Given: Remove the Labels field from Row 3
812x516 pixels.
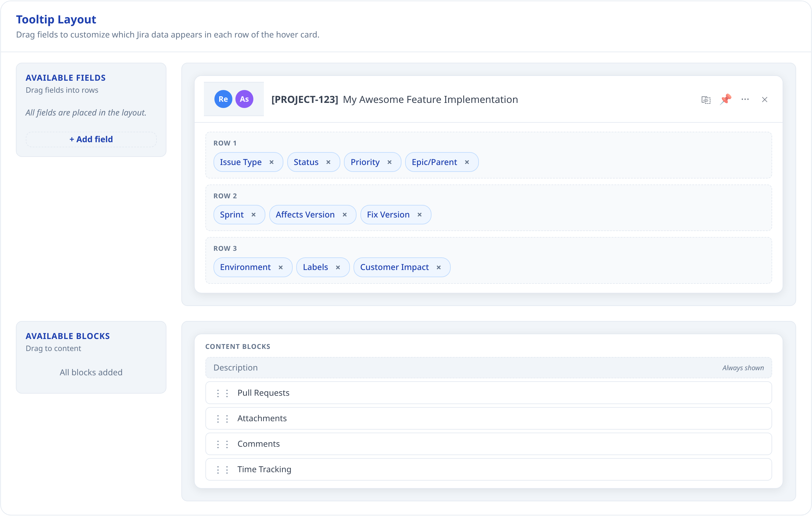Looking at the screenshot, I should click(338, 267).
